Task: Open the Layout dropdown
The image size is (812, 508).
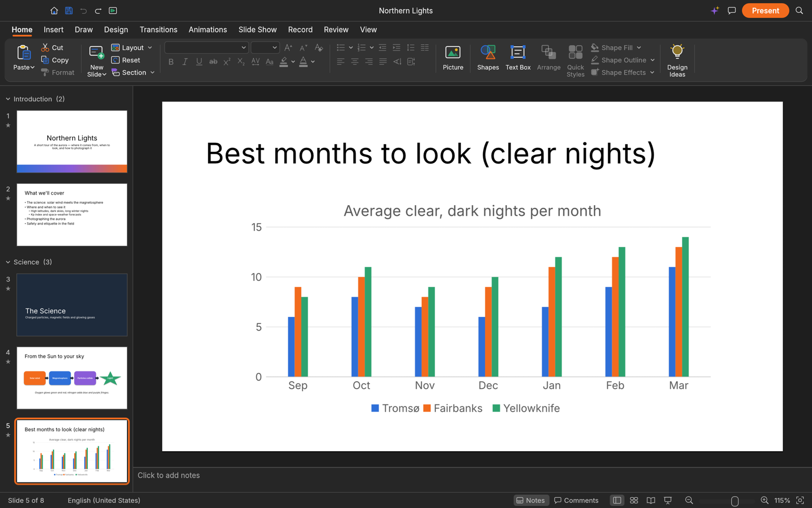Action: [132, 48]
